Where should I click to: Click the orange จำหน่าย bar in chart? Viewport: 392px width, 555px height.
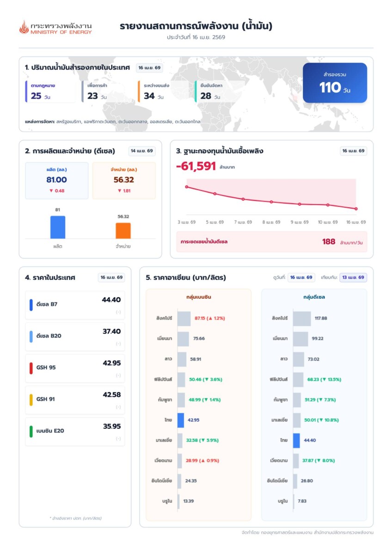coord(123,230)
